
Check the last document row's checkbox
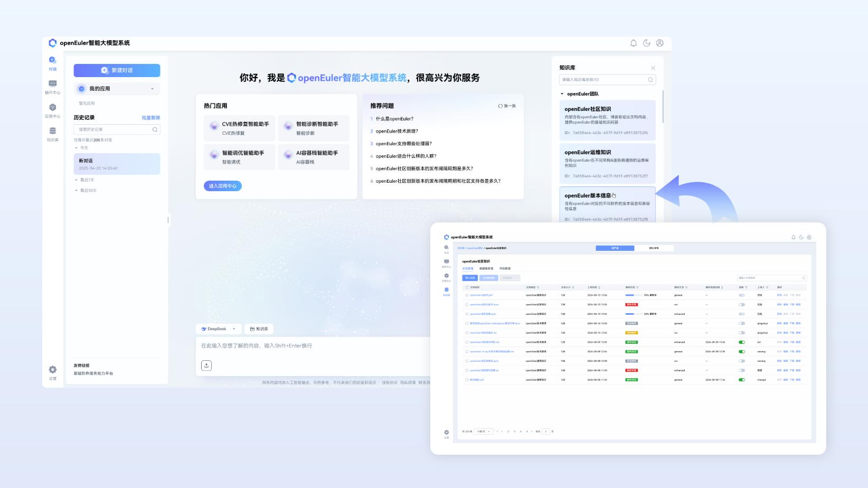467,380
